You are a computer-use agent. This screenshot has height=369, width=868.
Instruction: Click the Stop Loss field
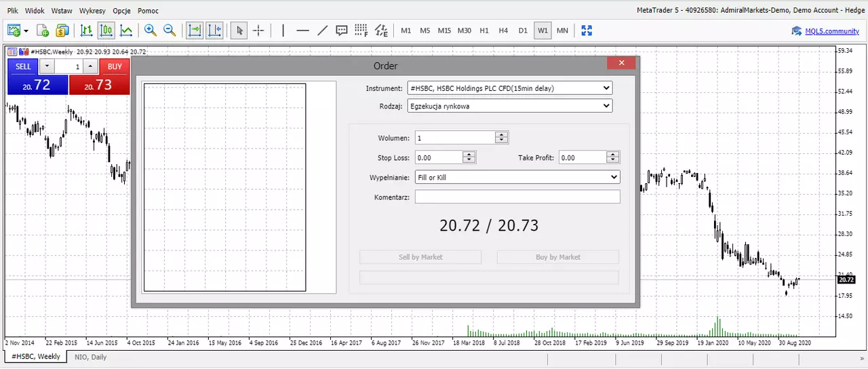(x=439, y=157)
